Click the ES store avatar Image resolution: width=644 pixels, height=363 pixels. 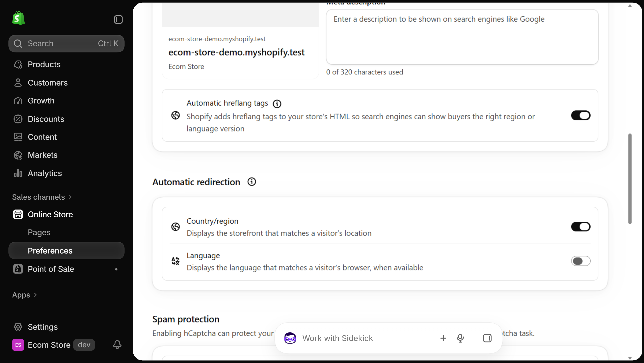(x=18, y=345)
